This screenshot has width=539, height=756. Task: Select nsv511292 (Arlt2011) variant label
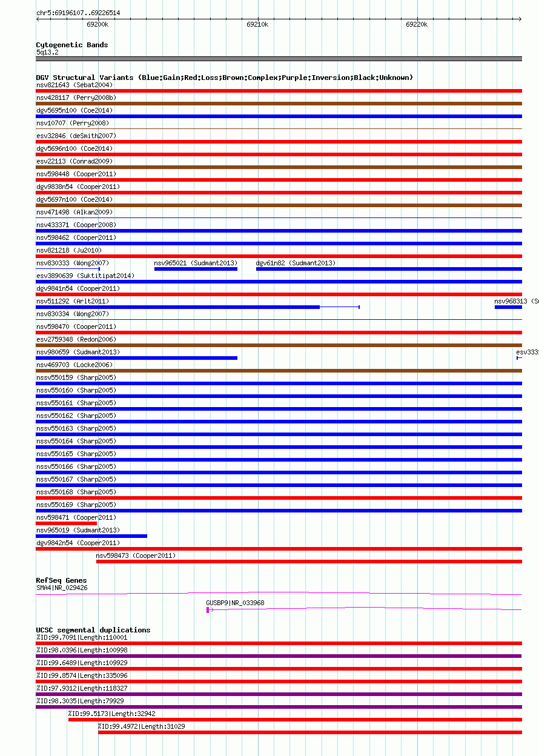[x=73, y=301]
